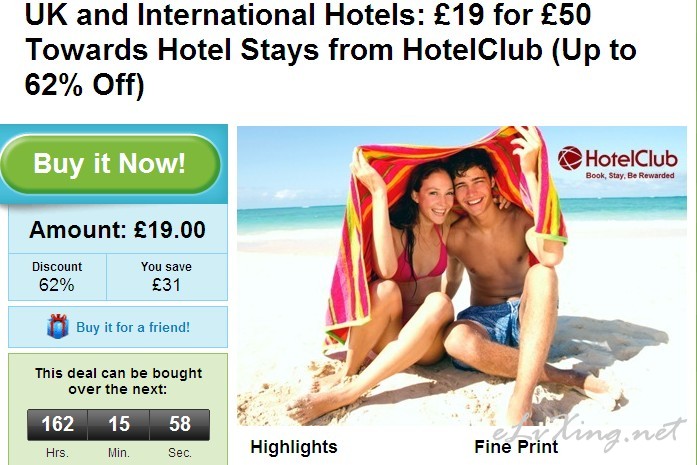Image resolution: width=697 pixels, height=465 pixels.
Task: Click the HotelClub globe logo icon
Action: [x=570, y=158]
